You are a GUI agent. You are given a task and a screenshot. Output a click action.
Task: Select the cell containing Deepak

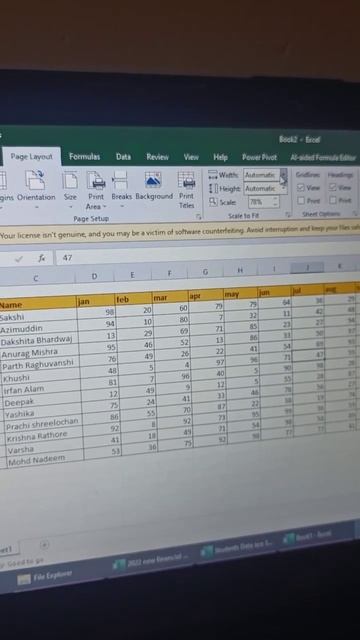pyautogui.click(x=42, y=401)
